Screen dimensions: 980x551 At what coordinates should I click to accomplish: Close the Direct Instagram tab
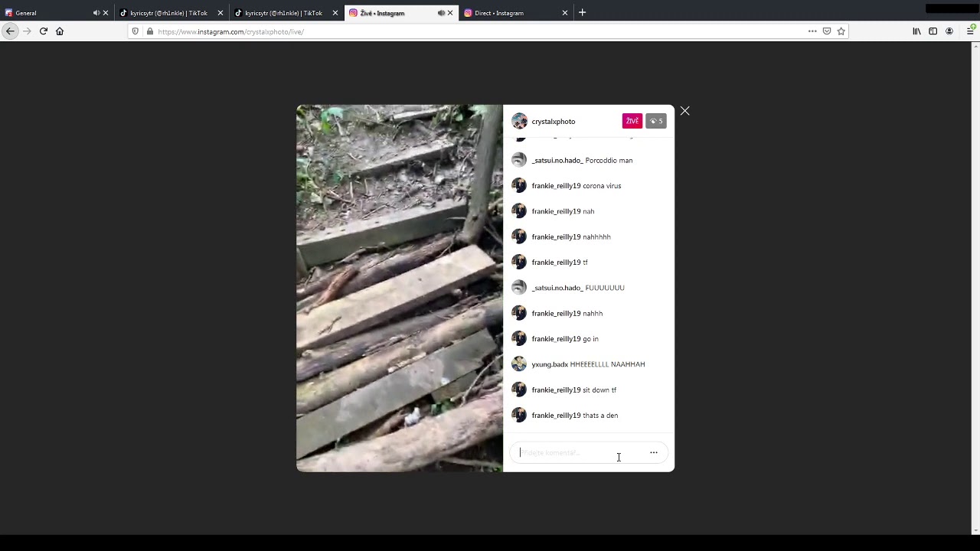(x=565, y=13)
